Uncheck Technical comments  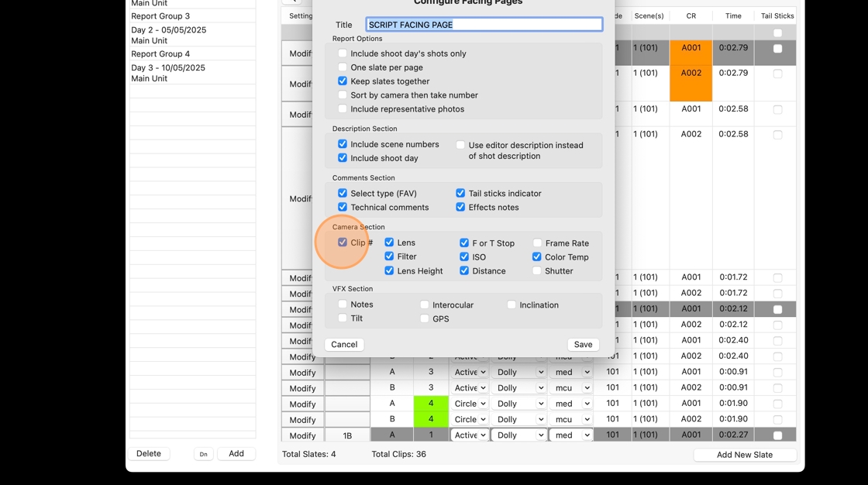343,207
